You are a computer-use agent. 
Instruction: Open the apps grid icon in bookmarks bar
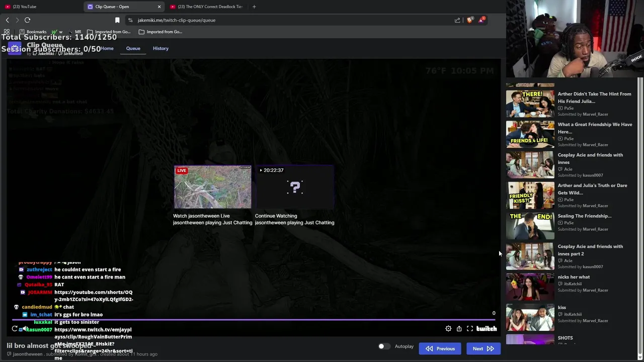pos(7,32)
